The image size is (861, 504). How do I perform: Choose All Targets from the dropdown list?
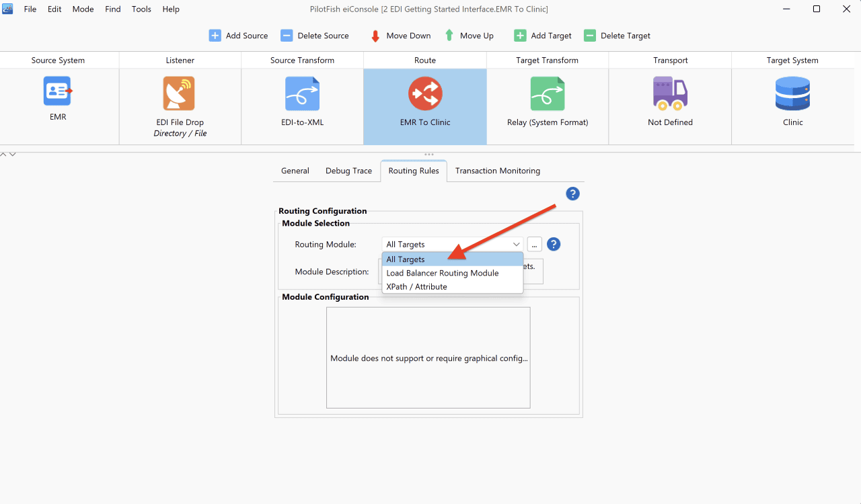(x=453, y=259)
